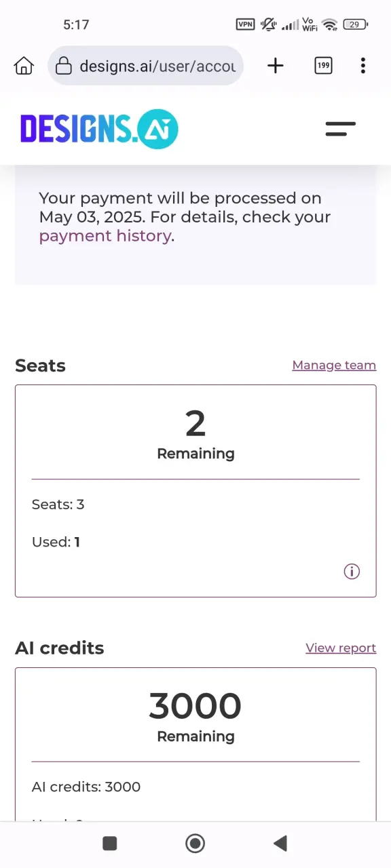391x868 pixels.
Task: Click the Manage team link
Action: tap(334, 365)
